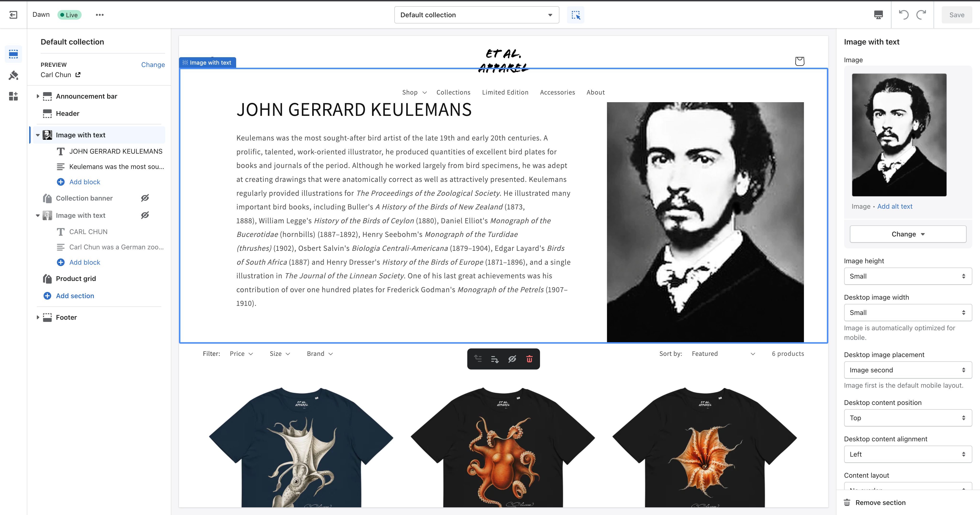Click the Add alt text link
Viewport: 980px width, 515px height.
point(894,206)
